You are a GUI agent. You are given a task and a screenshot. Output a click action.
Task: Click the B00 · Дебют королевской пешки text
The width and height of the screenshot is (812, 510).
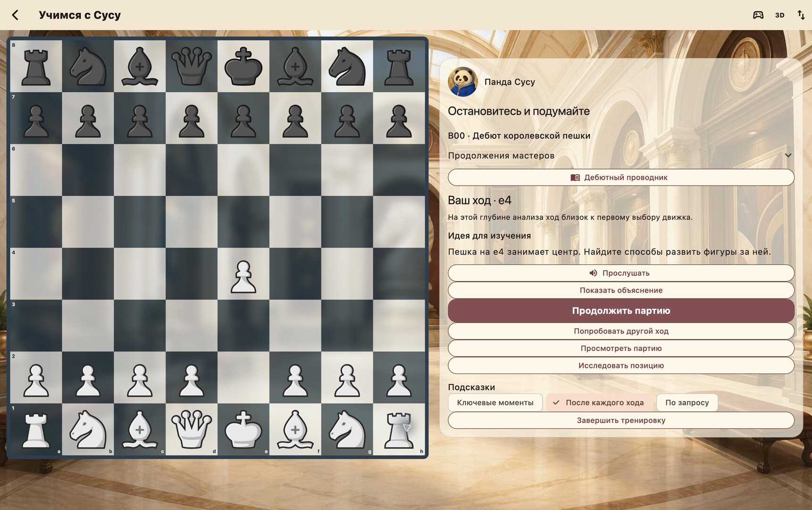click(x=519, y=136)
